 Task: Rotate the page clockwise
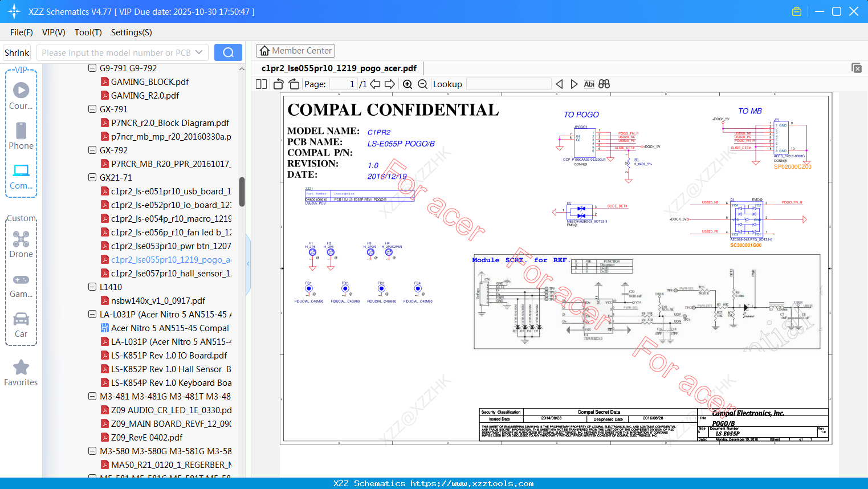(294, 84)
